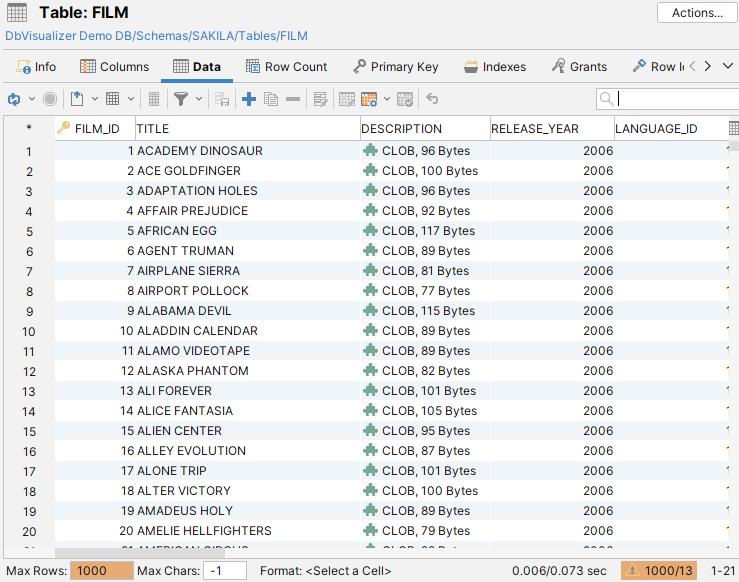739x582 pixels.
Task: Expand the filter options dropdown arrow
Action: (x=199, y=99)
